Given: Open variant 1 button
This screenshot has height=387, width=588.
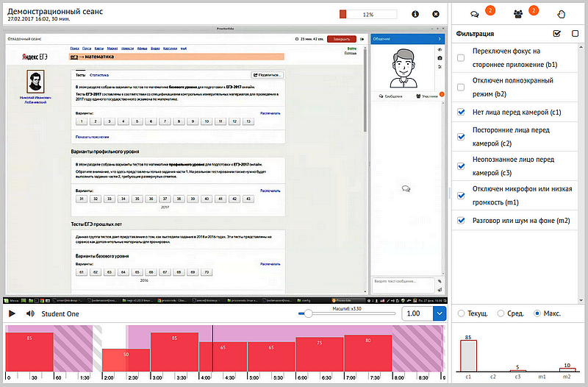Looking at the screenshot, I should point(82,121).
